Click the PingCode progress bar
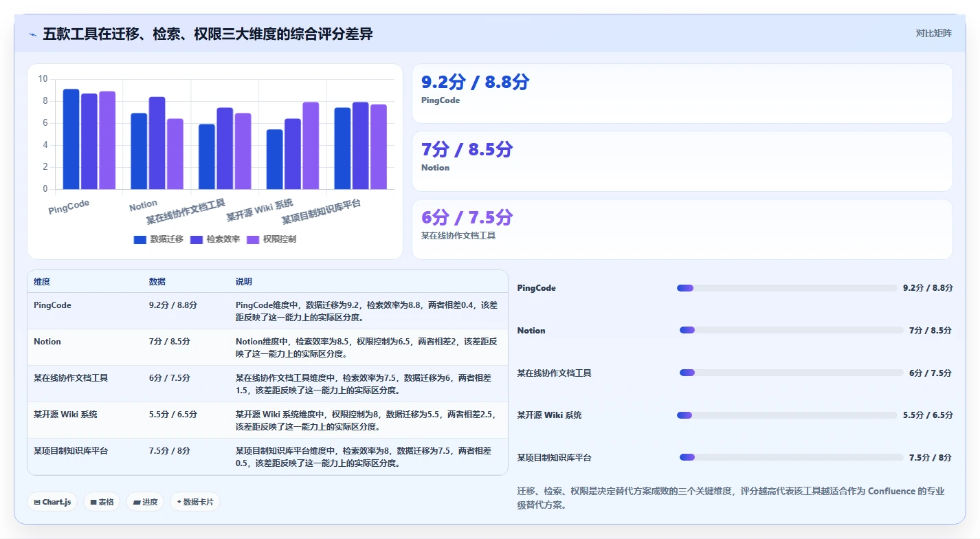 [787, 288]
